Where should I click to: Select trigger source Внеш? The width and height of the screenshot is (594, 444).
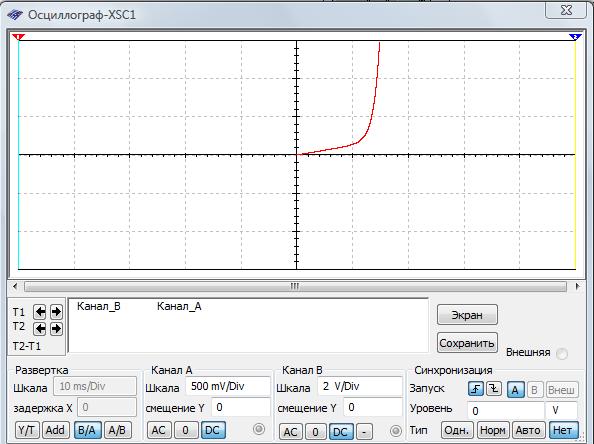click(x=561, y=389)
